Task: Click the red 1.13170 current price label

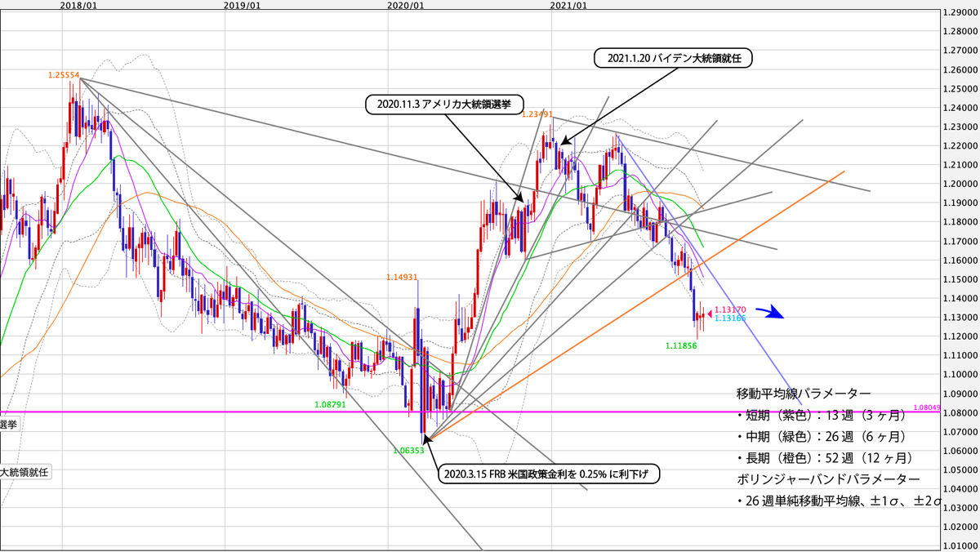Action: (x=730, y=310)
